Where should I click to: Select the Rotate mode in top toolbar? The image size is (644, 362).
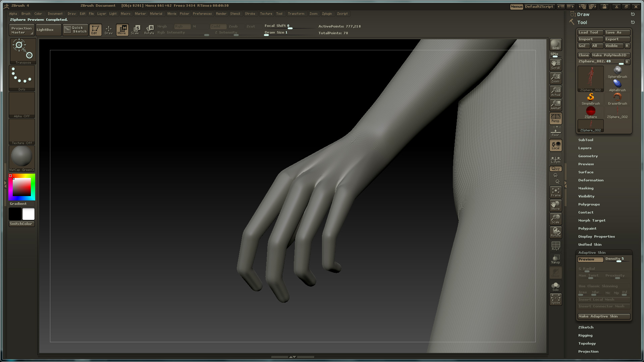coord(149,29)
